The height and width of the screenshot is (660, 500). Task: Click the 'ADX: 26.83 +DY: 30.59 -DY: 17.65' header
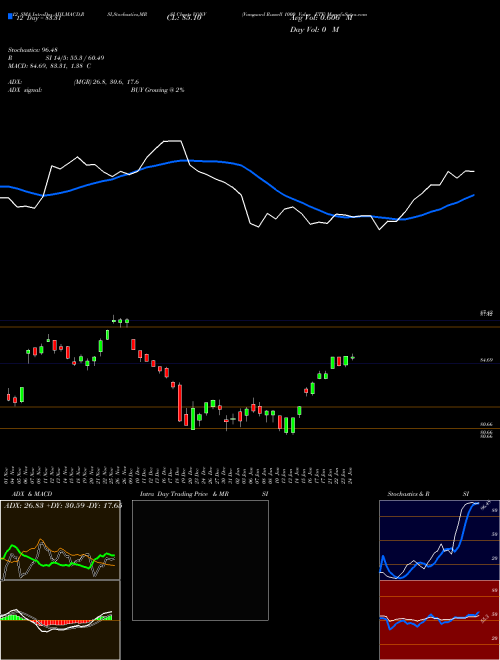pos(62,506)
